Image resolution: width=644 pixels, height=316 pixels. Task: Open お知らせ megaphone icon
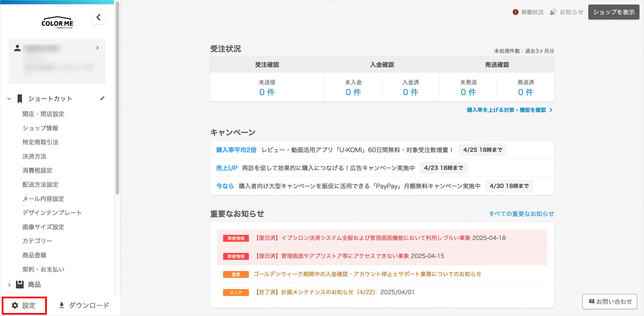553,12
